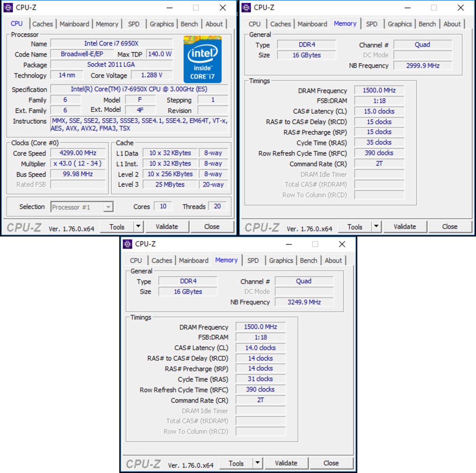Image resolution: width=476 pixels, height=473 pixels.
Task: Click Multiplier value x 43.0 ( 12 - 34 )
Action: pyautogui.click(x=78, y=164)
